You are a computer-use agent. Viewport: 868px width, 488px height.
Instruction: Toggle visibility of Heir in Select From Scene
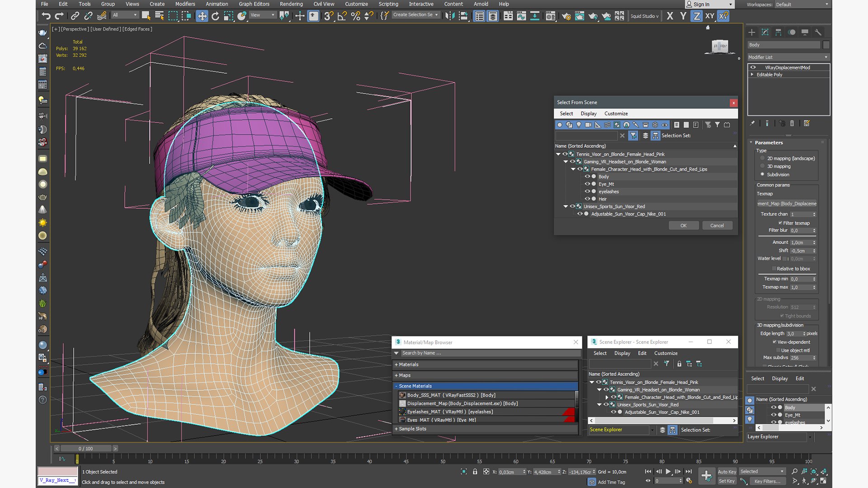[587, 199]
